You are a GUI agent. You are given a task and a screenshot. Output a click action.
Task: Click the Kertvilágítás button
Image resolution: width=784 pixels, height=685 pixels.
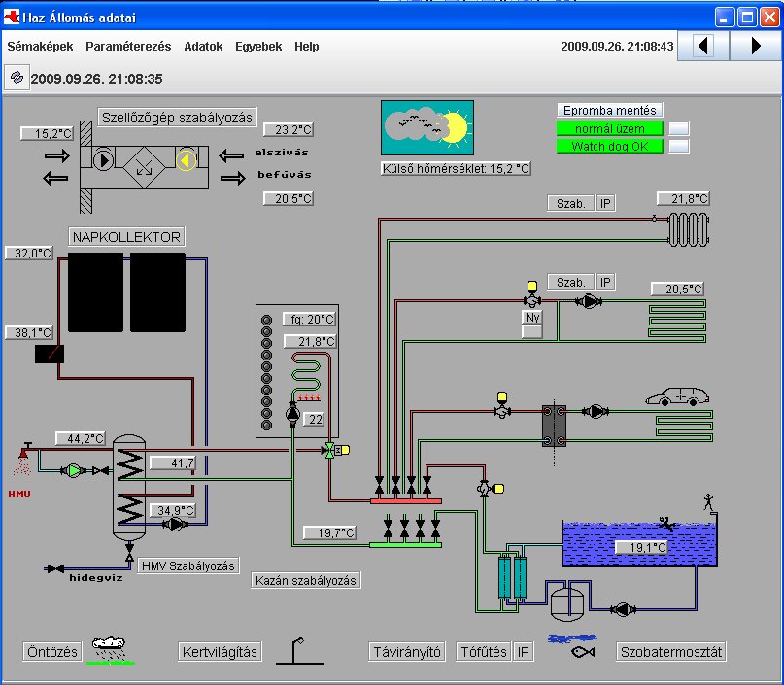coord(220,652)
